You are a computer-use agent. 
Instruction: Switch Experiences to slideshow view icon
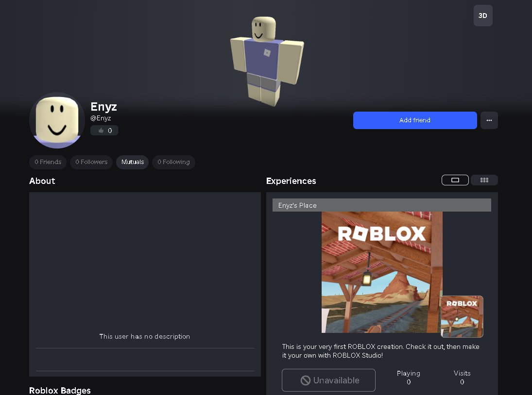click(x=455, y=180)
